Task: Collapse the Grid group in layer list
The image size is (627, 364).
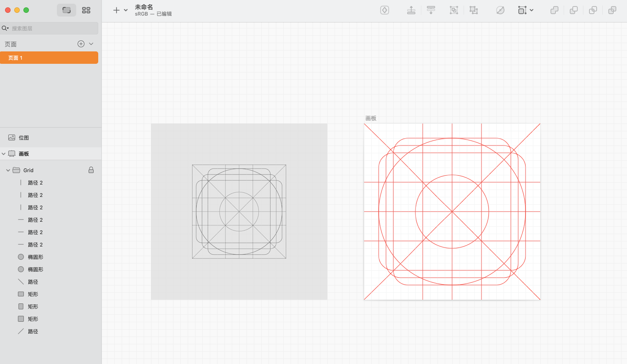Action: 8,170
